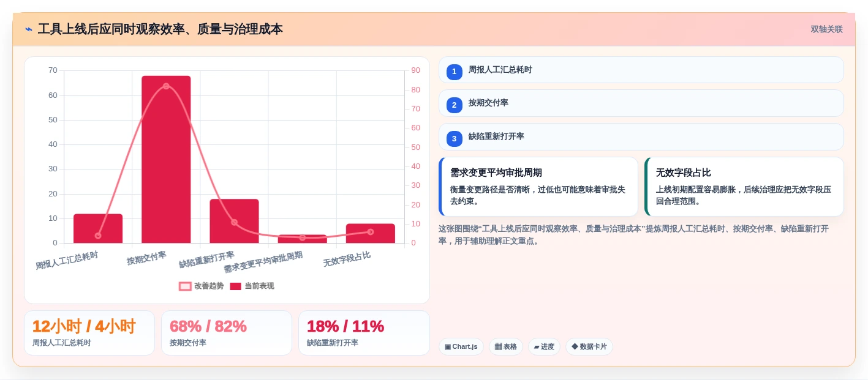Click the lightning bolt icon beside the title
The image size is (868, 380).
pos(28,29)
